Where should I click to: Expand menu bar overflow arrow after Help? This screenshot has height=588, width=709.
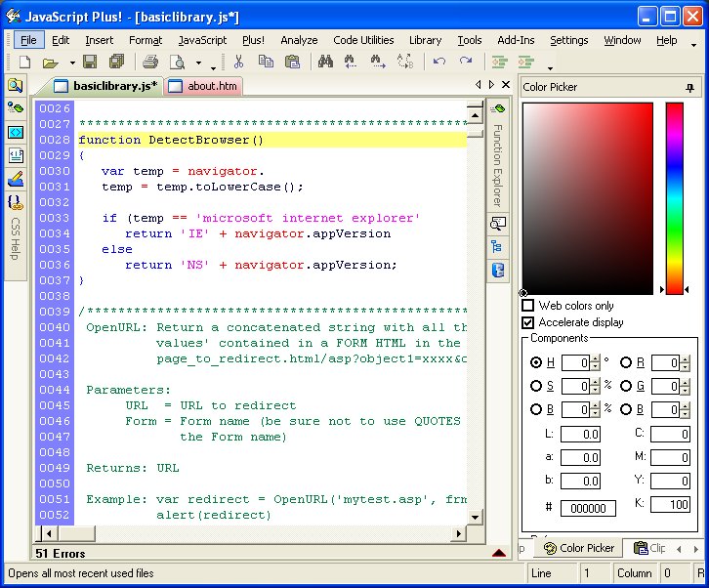(x=693, y=45)
